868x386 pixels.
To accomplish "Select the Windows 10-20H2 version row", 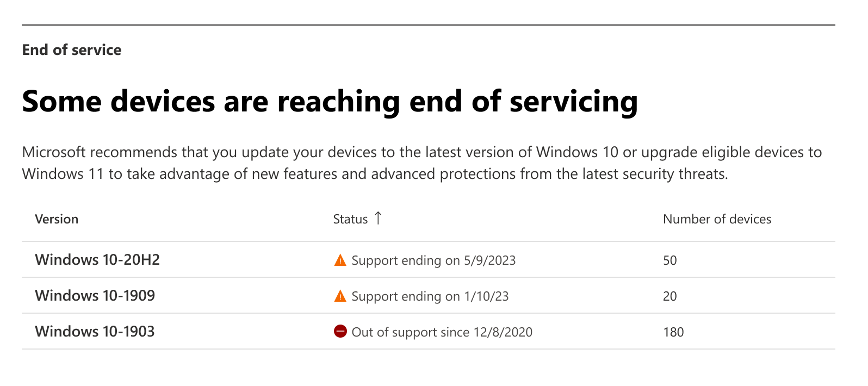I will [97, 260].
